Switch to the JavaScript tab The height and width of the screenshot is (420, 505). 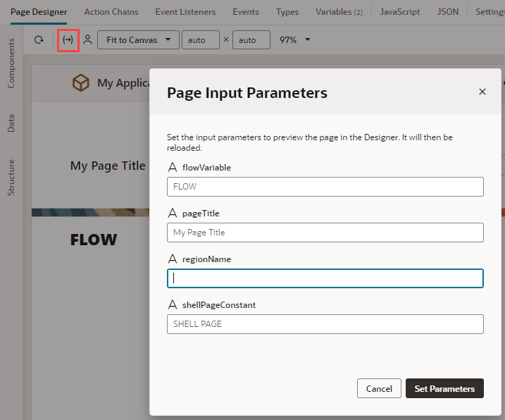[399, 12]
